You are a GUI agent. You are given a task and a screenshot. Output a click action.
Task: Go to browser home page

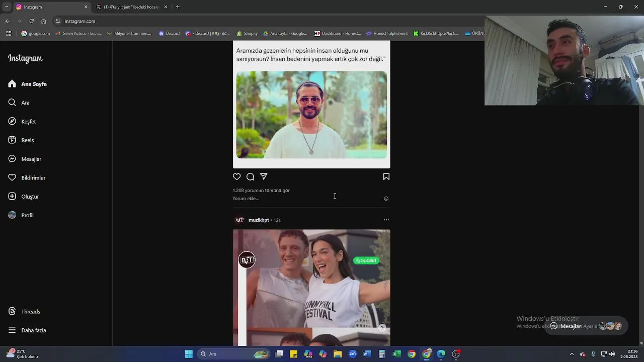[43, 21]
